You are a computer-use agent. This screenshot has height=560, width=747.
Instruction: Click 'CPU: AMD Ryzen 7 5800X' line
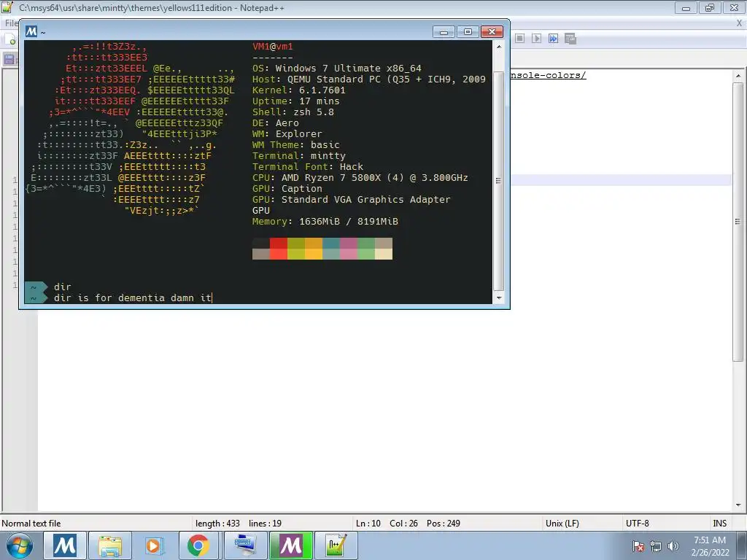coord(360,178)
